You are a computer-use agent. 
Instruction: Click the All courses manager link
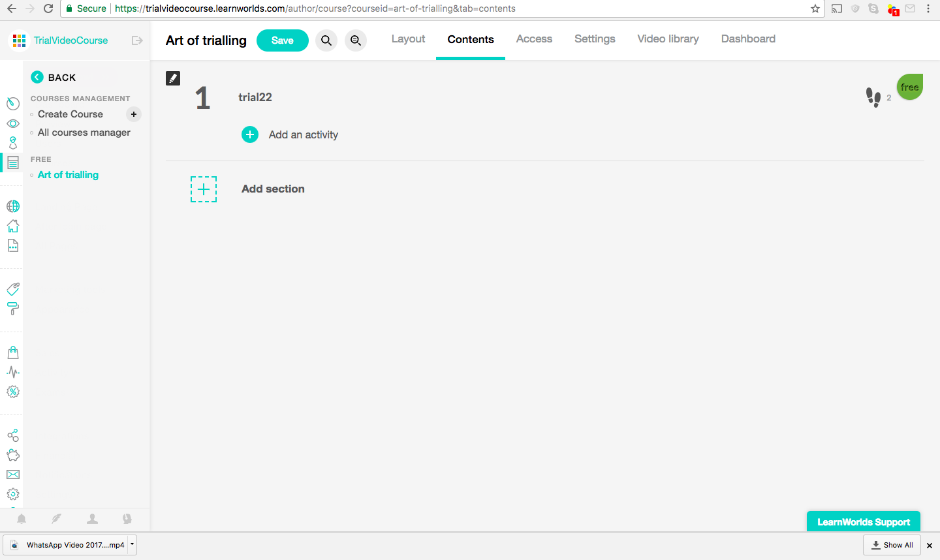point(84,132)
